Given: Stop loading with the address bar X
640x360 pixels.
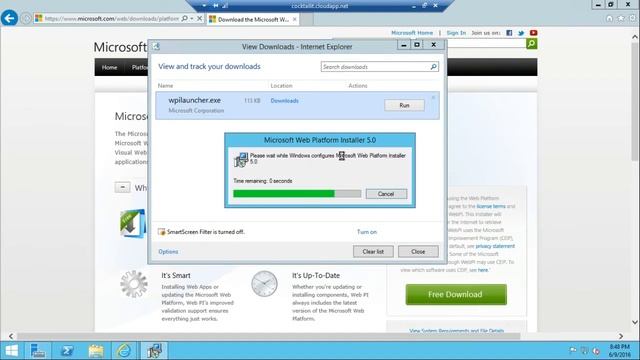Looking at the screenshot, I should click(200, 18).
